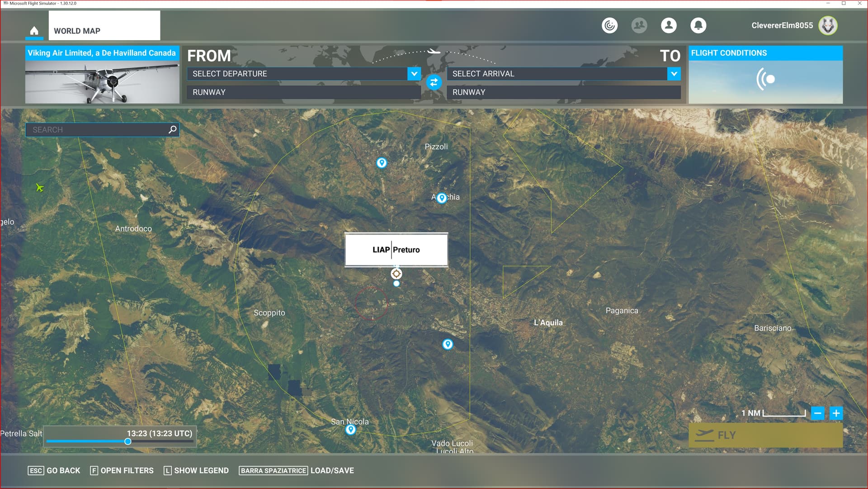Click the time of day slider handle
Image resolution: width=868 pixels, height=489 pixels.
[x=128, y=442]
